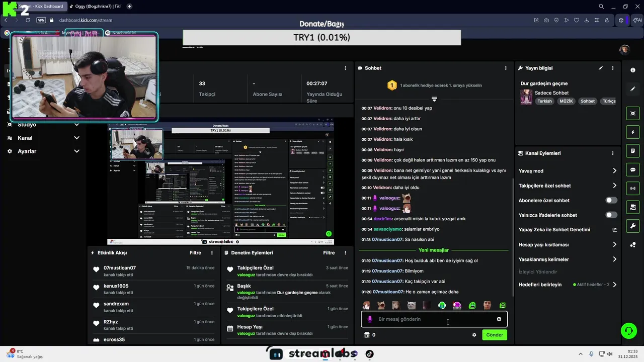
Task: Click the browser address bar URL
Action: pyautogui.click(x=86, y=20)
